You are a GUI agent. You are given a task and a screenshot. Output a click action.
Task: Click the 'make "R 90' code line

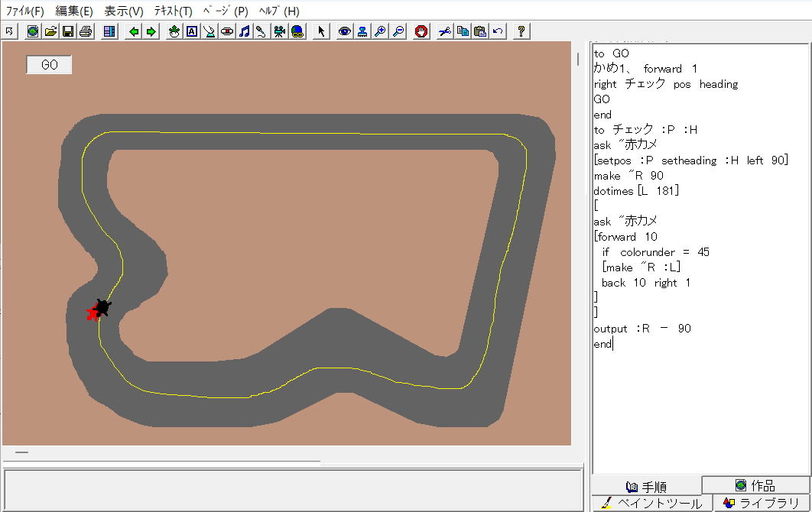click(x=628, y=176)
